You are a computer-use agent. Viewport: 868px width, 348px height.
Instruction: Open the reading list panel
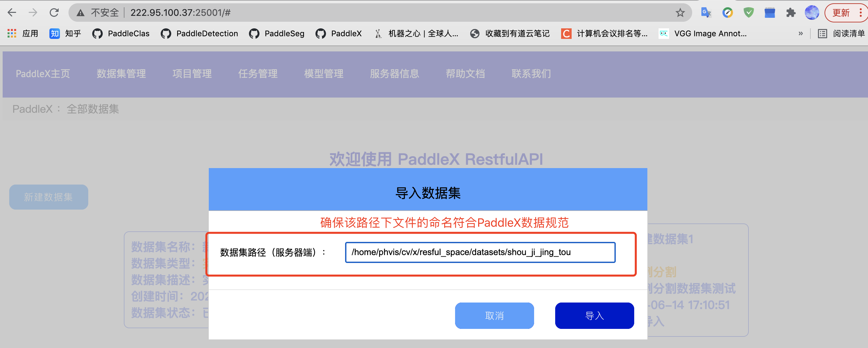841,33
